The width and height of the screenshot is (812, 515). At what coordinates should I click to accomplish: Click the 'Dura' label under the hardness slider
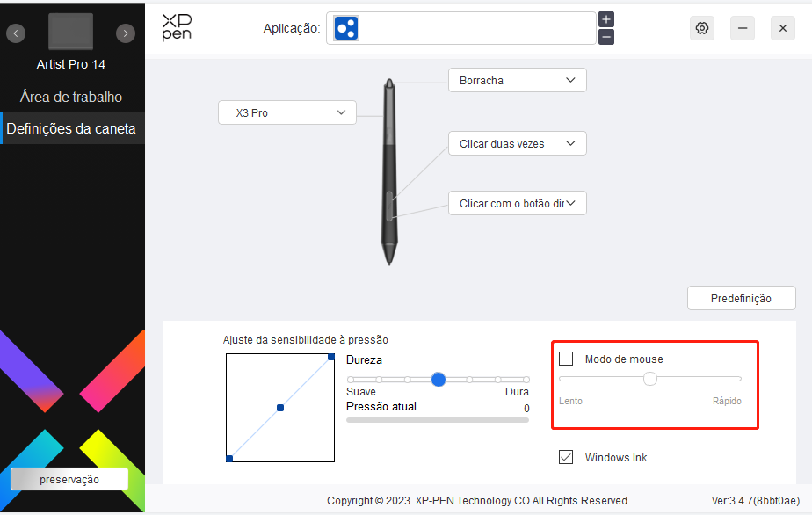point(517,392)
